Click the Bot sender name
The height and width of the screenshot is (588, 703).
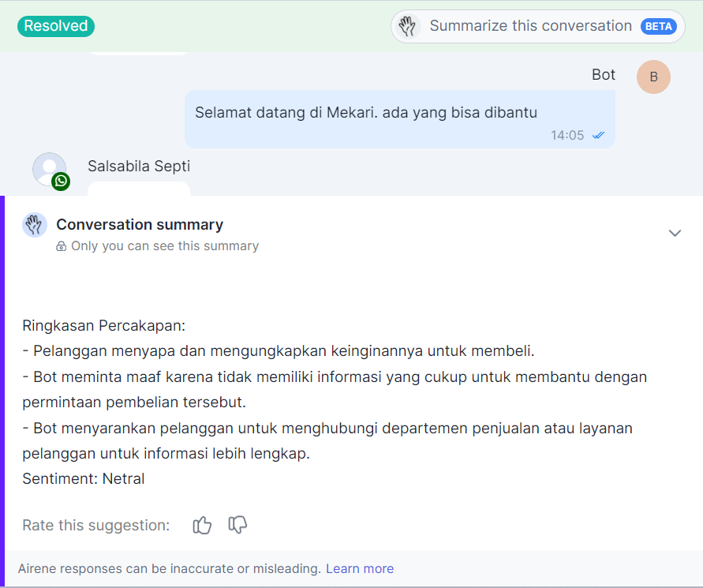tap(603, 74)
